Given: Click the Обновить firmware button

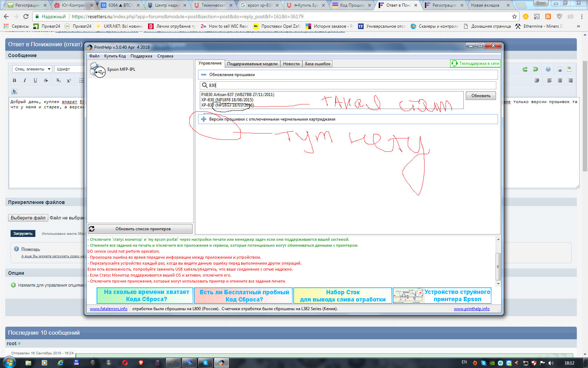Looking at the screenshot, I should pos(481,96).
